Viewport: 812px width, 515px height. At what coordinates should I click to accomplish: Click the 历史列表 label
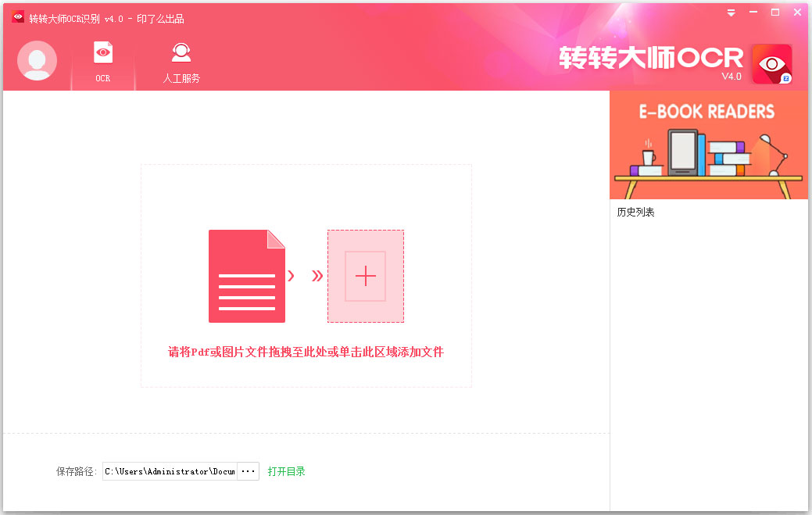click(635, 213)
